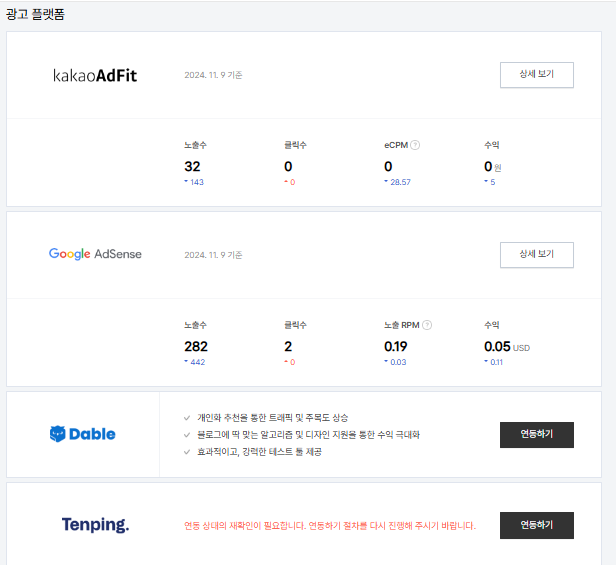Click kakaoAdFit 노출수 value 32
Screen dimensions: 616x565
pos(192,166)
